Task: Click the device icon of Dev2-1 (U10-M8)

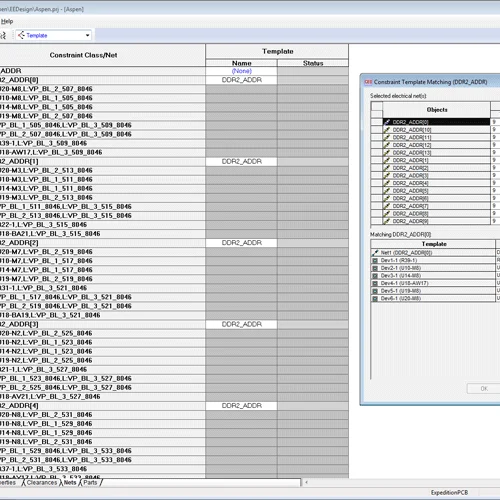Action: click(375, 268)
